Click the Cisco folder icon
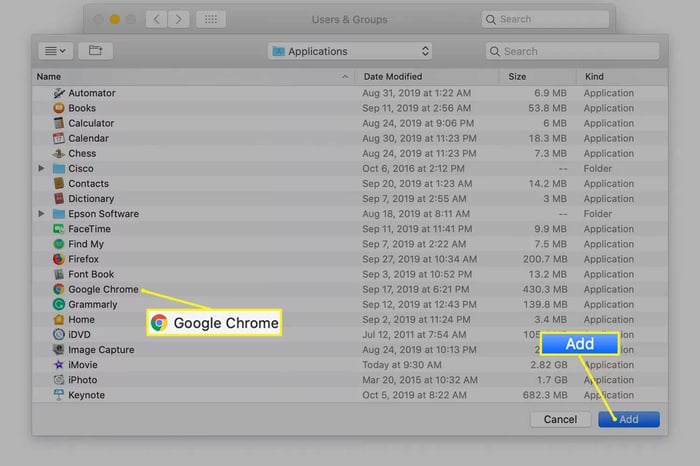Screen dimensions: 700x466 point(59,169)
